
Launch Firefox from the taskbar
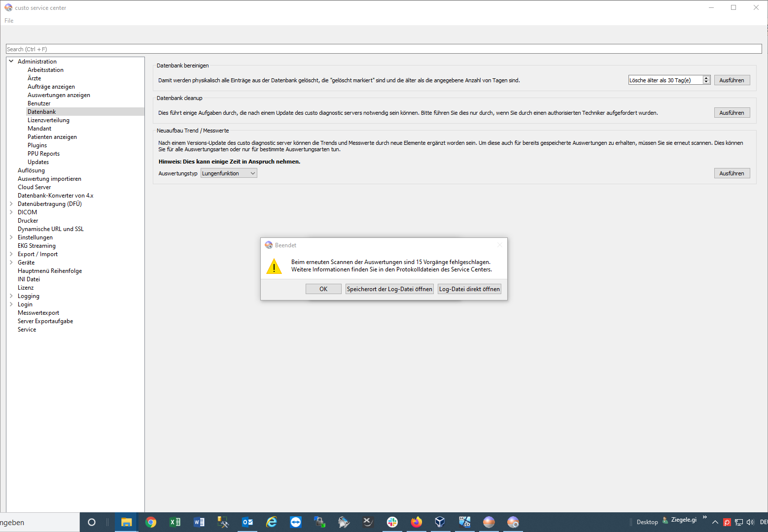(x=417, y=522)
